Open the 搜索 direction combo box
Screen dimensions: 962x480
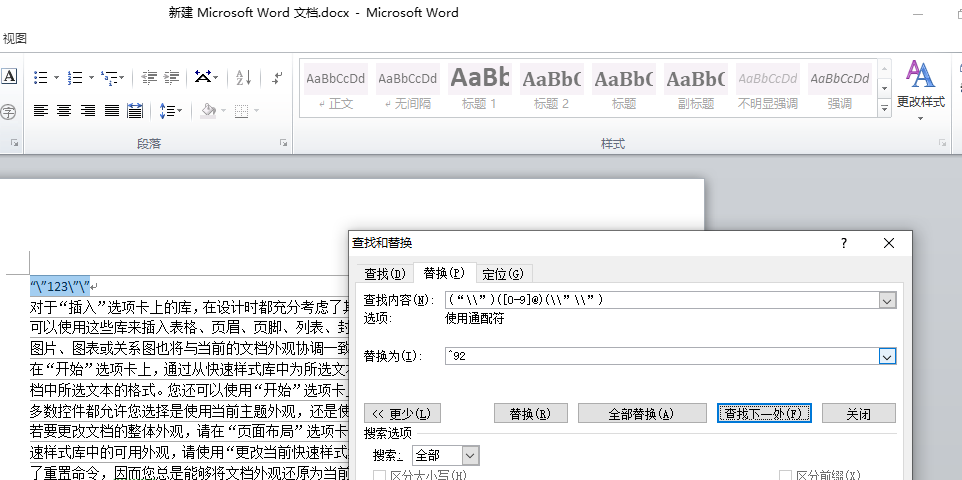coord(445,455)
